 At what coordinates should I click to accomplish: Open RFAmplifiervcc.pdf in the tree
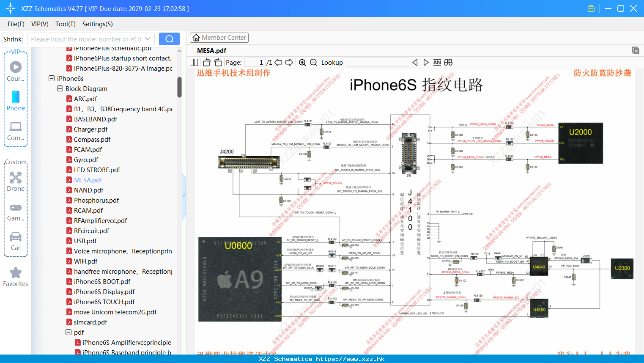coord(100,220)
